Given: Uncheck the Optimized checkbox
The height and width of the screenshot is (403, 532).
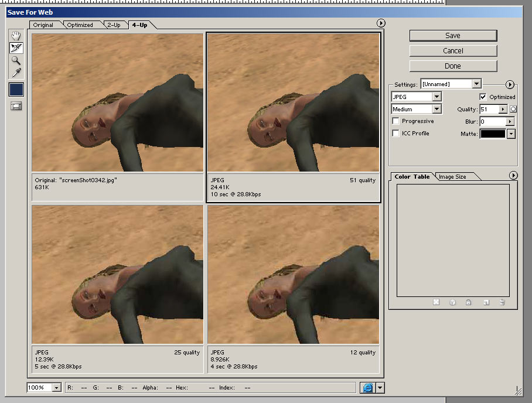Looking at the screenshot, I should (x=483, y=97).
